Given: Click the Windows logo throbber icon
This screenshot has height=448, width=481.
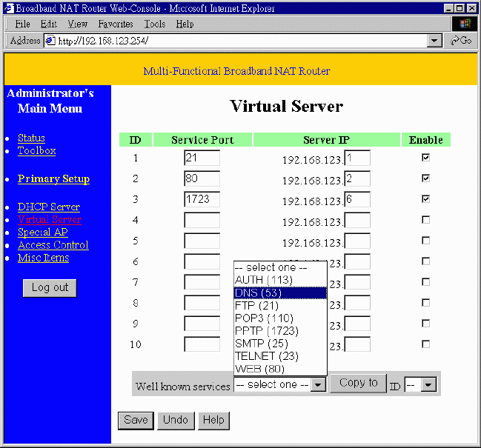Looking at the screenshot, I should [x=465, y=24].
